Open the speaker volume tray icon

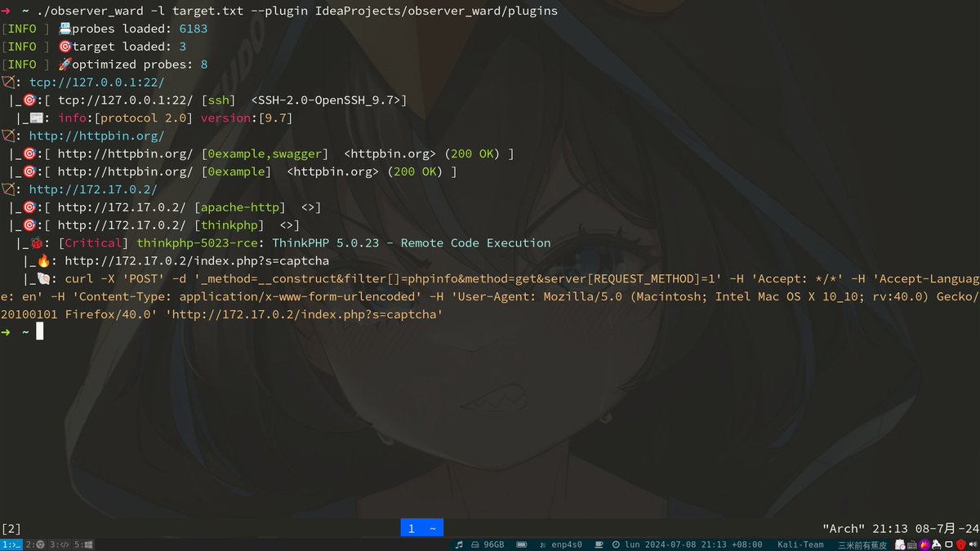pyautogui.click(x=973, y=544)
